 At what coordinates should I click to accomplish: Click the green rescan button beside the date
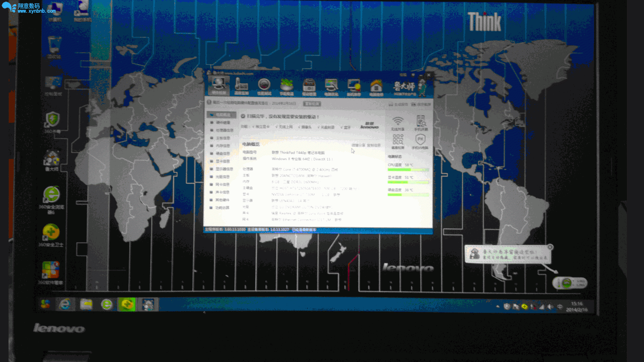coord(312,104)
